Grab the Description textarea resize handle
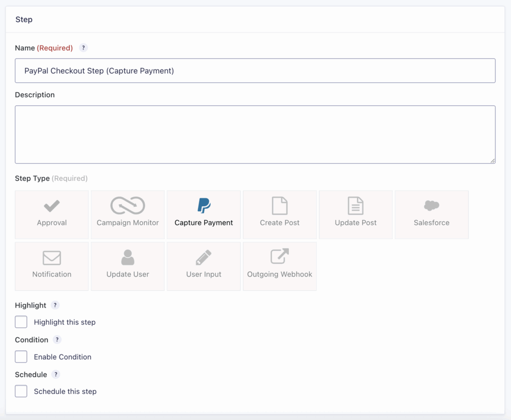Image resolution: width=511 pixels, height=420 pixels. [x=493, y=161]
